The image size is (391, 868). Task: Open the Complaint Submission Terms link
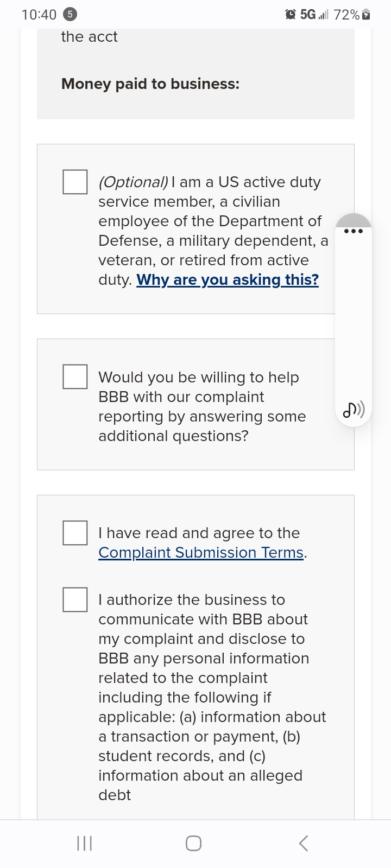point(201,552)
